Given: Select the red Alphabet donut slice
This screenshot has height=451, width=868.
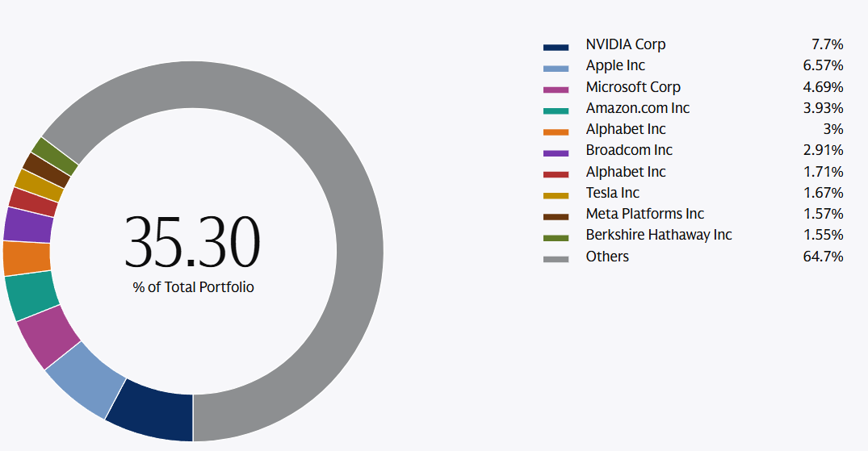Looking at the screenshot, I should click(34, 202).
